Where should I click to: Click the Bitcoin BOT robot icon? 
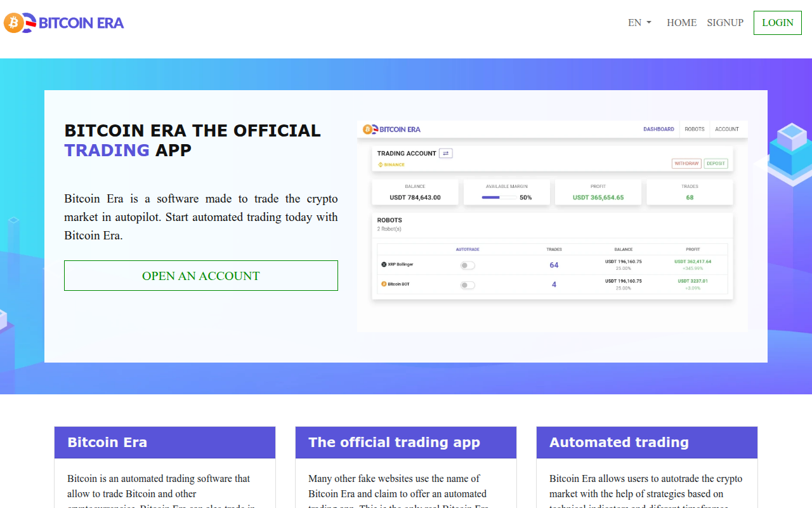[x=384, y=284]
